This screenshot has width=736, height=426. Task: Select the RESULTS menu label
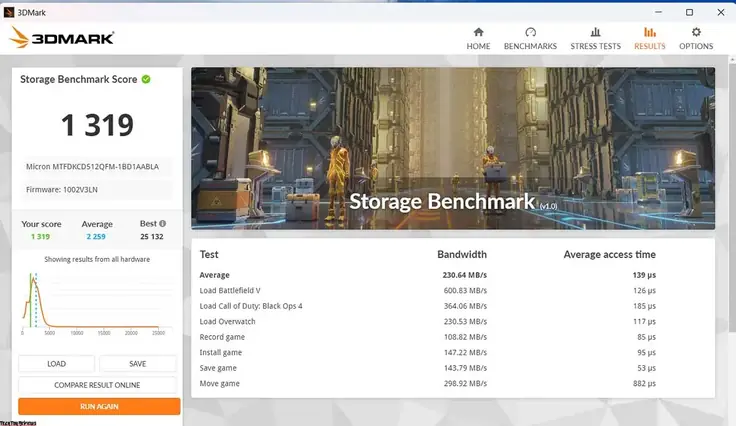coord(650,46)
